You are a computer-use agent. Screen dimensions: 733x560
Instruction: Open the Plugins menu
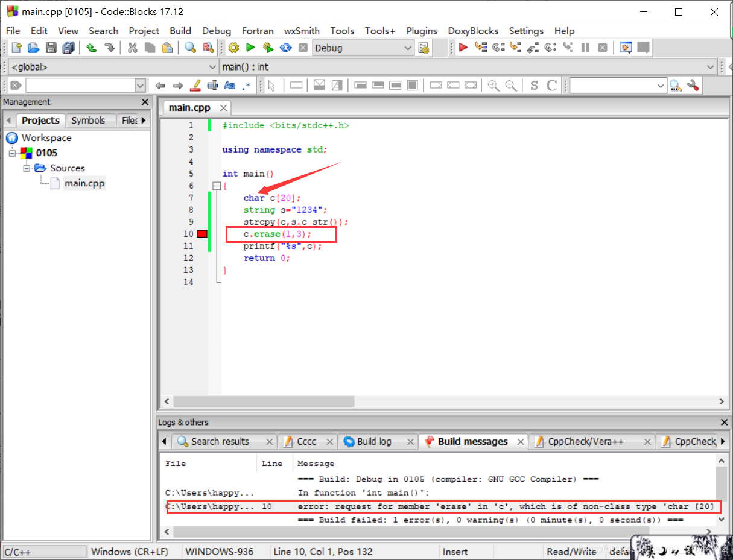click(x=422, y=31)
